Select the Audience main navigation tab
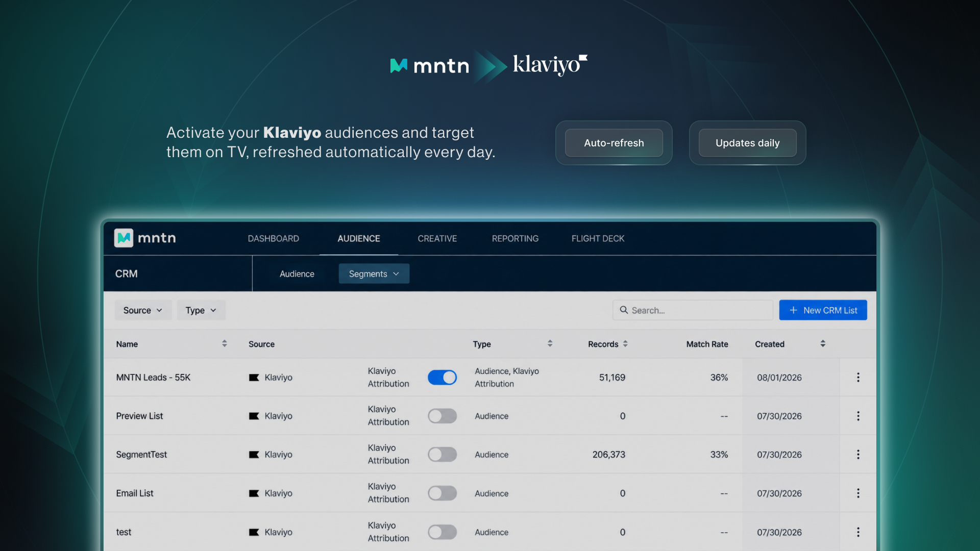The image size is (980, 551). [x=359, y=238]
